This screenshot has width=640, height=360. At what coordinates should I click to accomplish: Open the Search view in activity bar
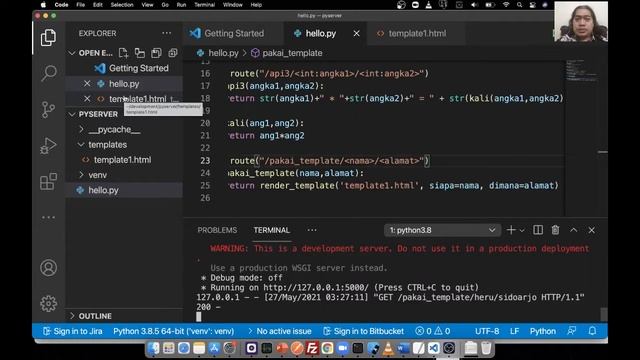(48, 73)
